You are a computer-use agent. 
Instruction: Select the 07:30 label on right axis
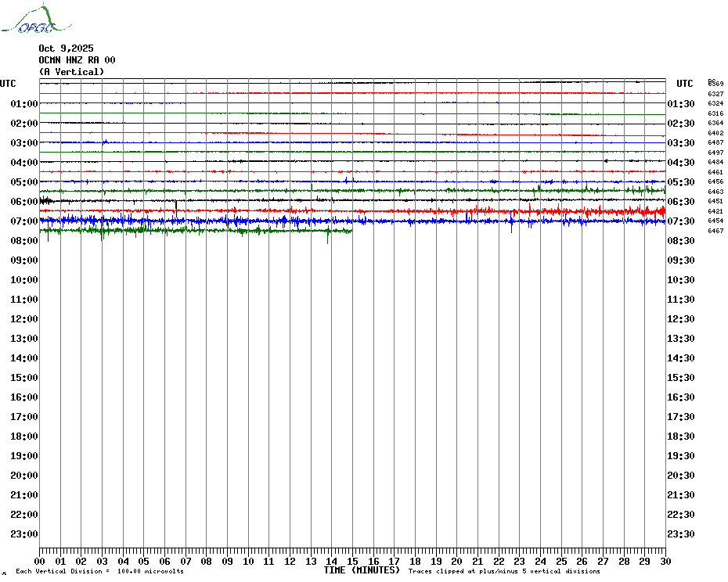click(x=681, y=221)
